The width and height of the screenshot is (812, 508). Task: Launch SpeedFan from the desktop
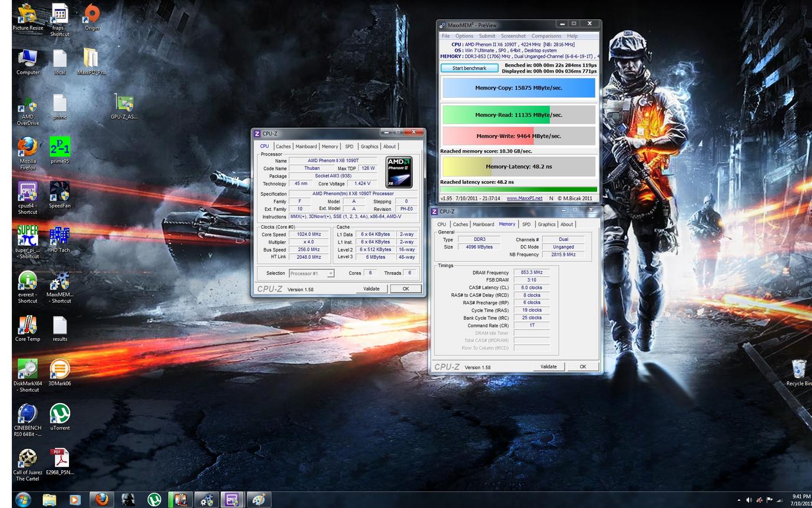pos(59,195)
